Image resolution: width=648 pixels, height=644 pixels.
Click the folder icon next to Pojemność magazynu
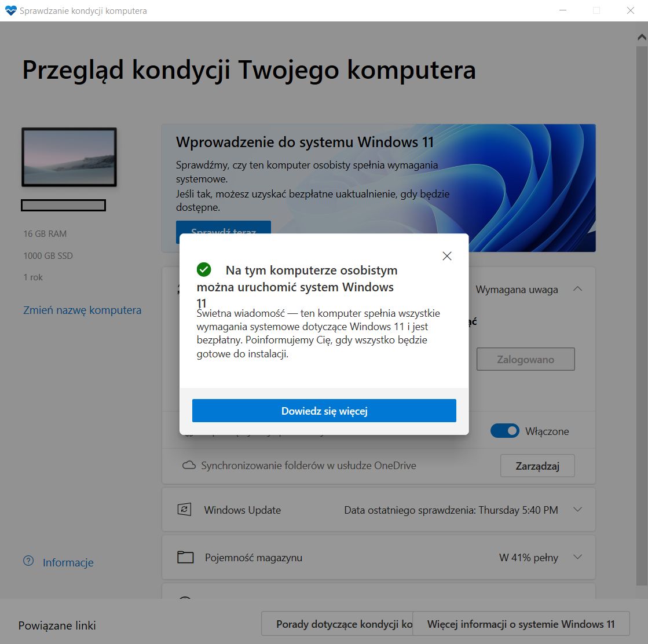click(184, 557)
